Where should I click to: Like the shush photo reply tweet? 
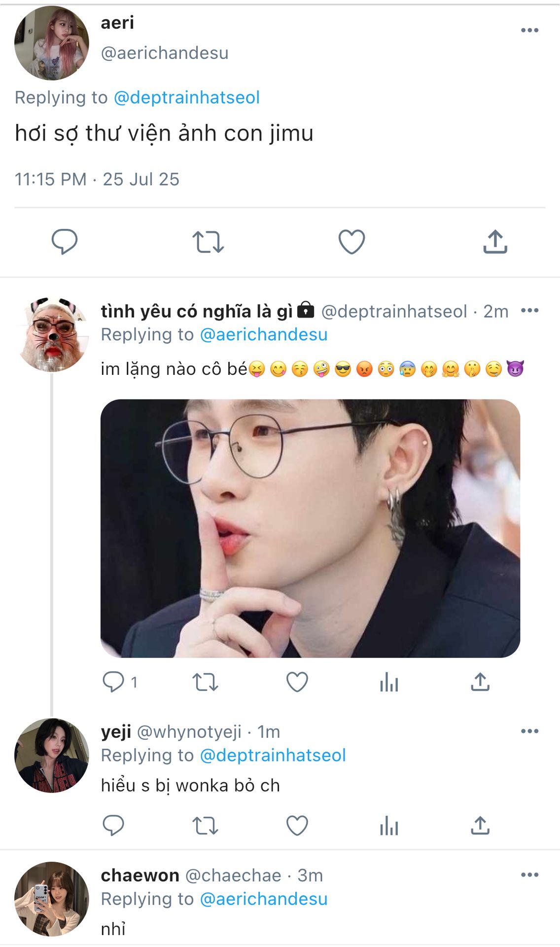(297, 682)
